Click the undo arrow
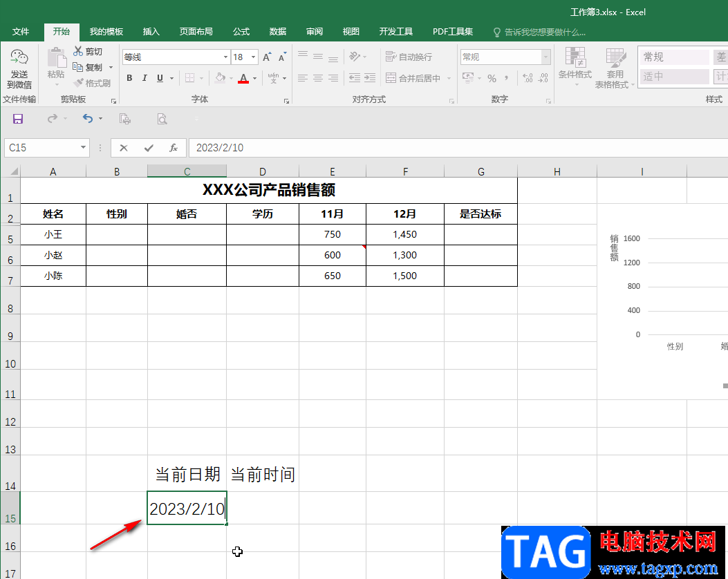The width and height of the screenshot is (728, 579). (87, 119)
